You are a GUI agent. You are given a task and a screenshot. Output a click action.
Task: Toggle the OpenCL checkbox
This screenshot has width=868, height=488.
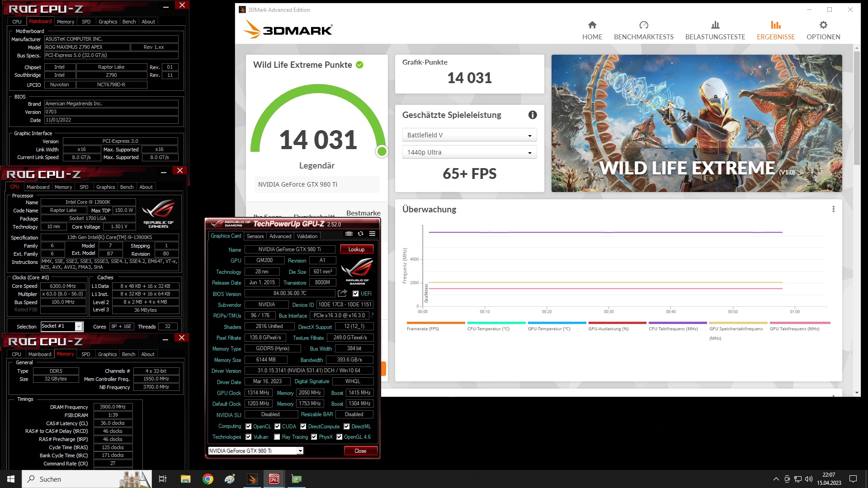tap(248, 426)
